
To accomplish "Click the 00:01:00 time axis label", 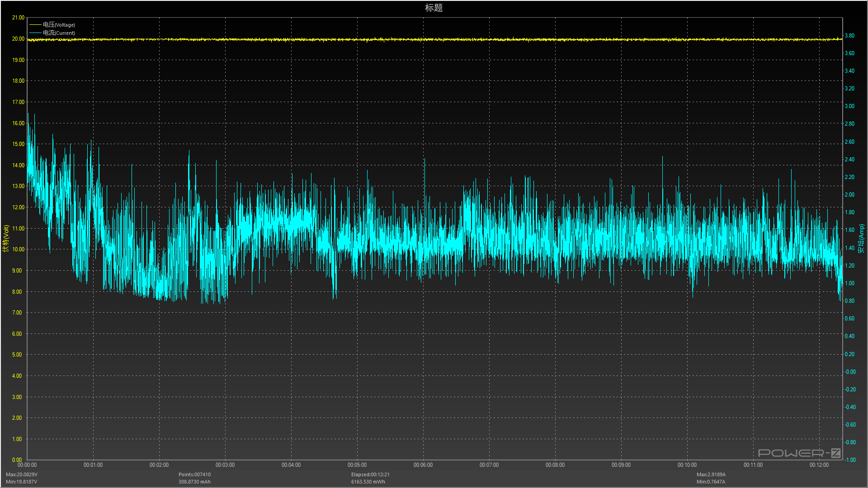I will [x=93, y=465].
